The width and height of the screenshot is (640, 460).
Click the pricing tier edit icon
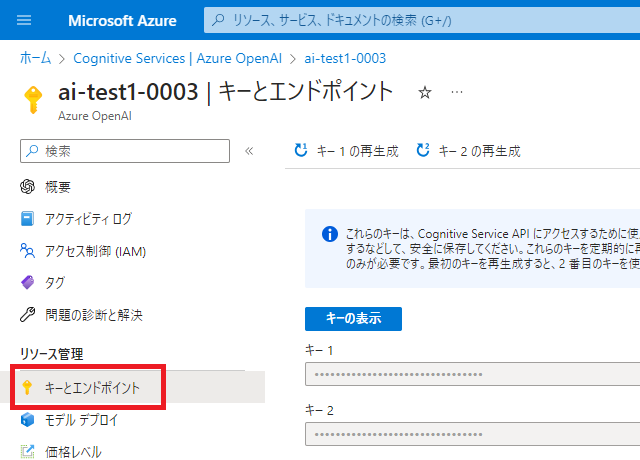pos(27,451)
